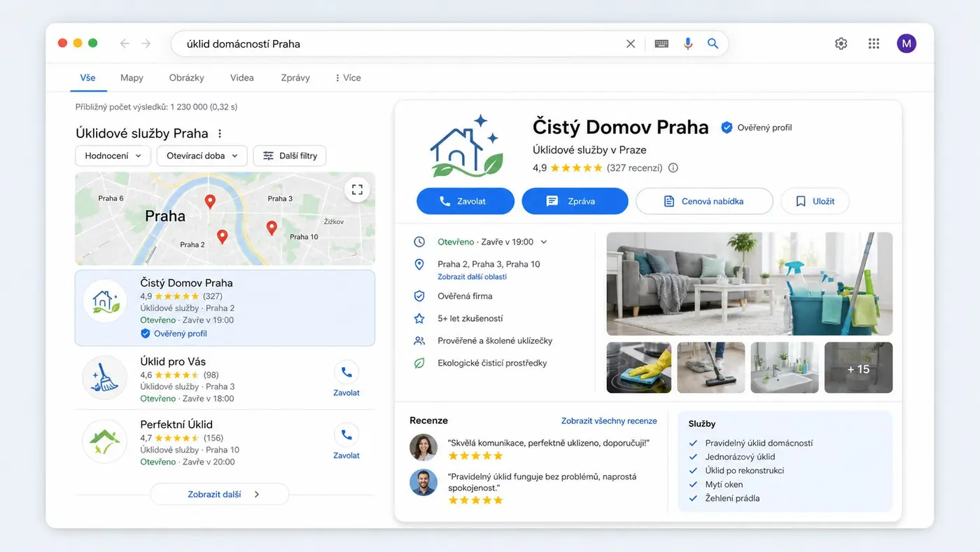Click the Úklid pro Vás broom logo
The height and width of the screenshot is (552, 980).
click(105, 378)
